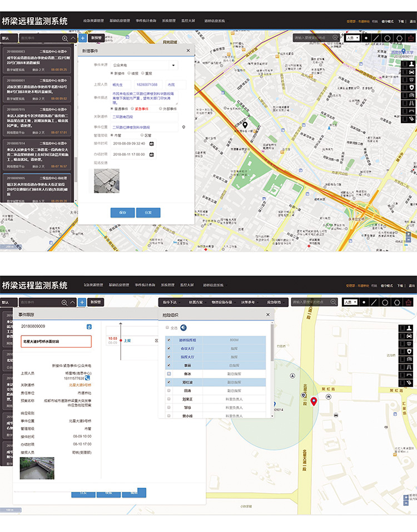The height and width of the screenshot is (532, 417).
Task: Check the 全选 checkbox in 抢险组织
Action: [168, 328]
